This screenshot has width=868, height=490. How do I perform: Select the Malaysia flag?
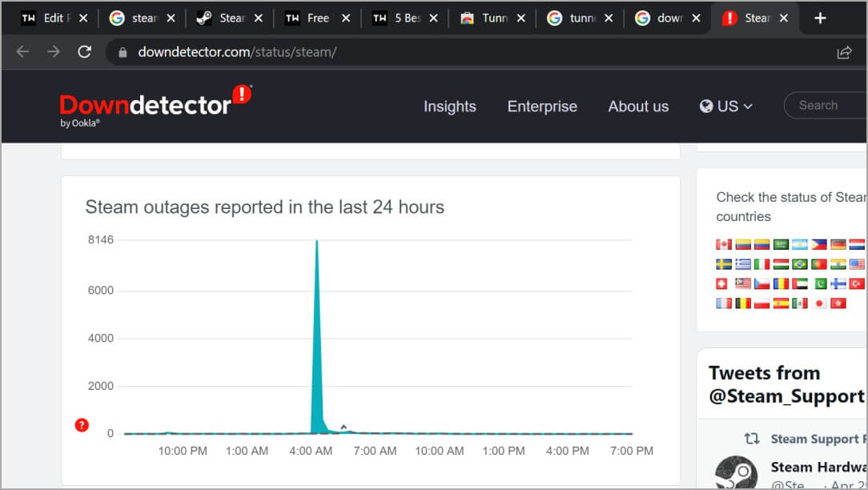point(743,284)
